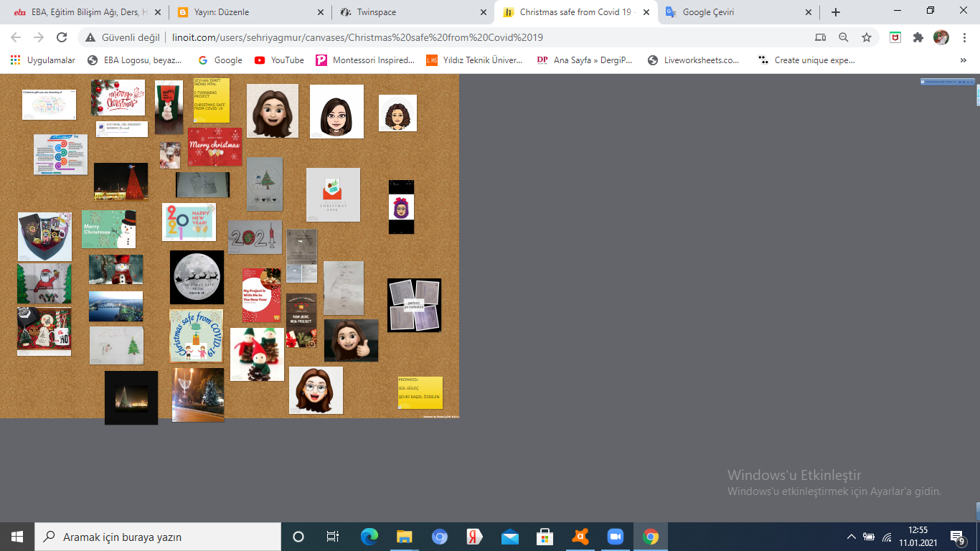The image size is (980, 551).
Task: Open the Yandex browser taskbar icon
Action: (x=475, y=537)
